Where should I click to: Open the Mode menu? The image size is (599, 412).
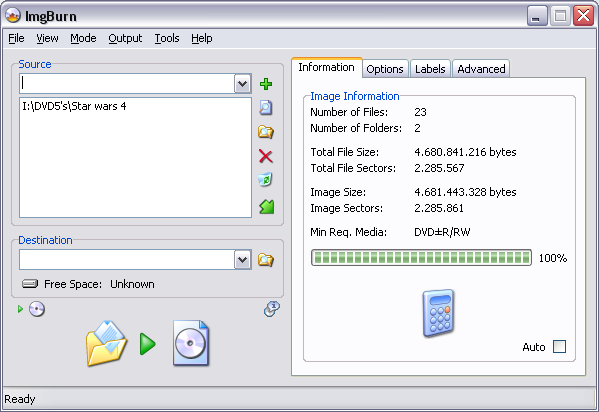[x=83, y=38]
